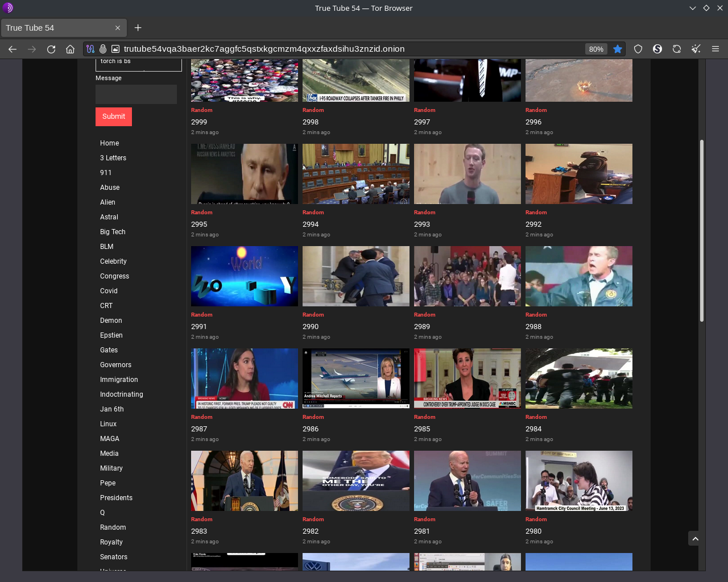Image resolution: width=728 pixels, height=582 pixels.
Task: Open the Abuse category
Action: [x=110, y=188]
